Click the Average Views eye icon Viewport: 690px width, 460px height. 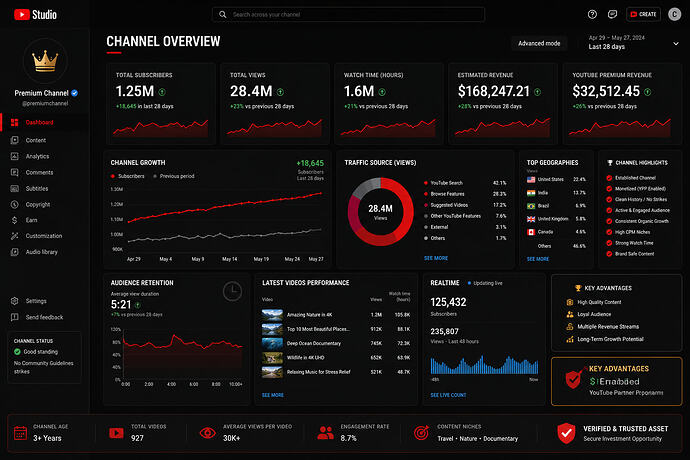[208, 433]
